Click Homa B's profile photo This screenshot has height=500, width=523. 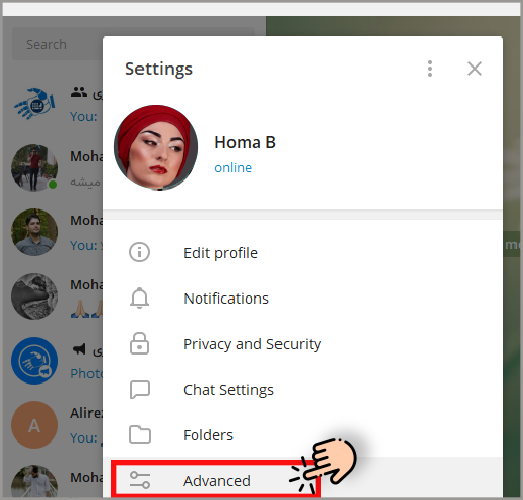coord(156,148)
